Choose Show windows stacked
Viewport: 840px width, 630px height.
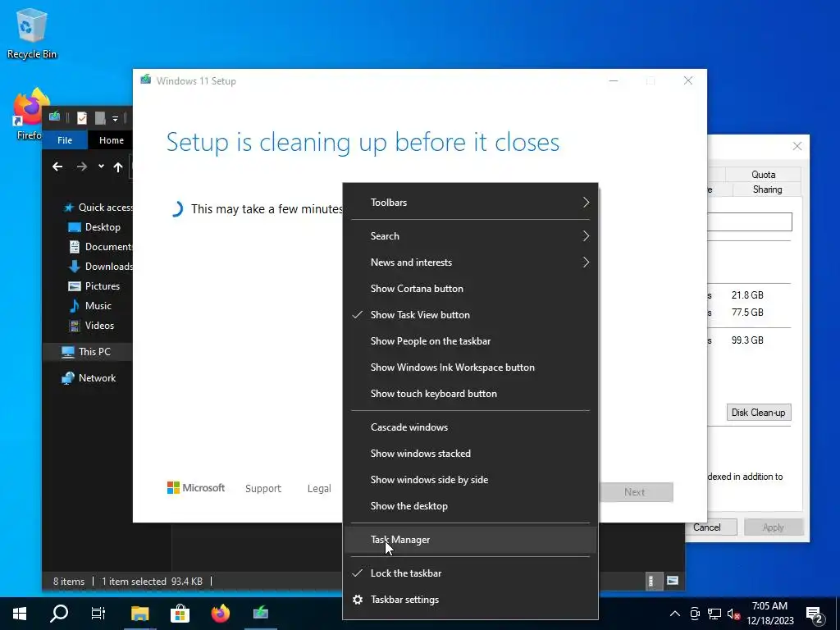[x=470, y=454]
